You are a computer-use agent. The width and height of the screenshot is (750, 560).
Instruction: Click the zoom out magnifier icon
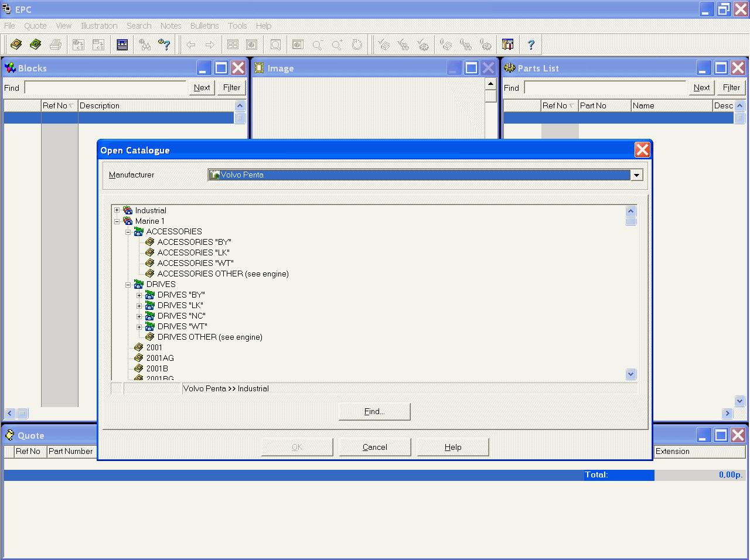(318, 45)
